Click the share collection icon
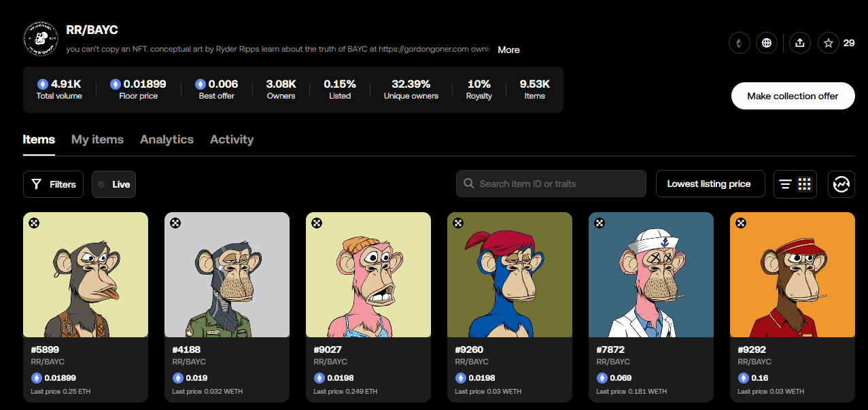Image resolution: width=868 pixels, height=410 pixels. [x=800, y=43]
